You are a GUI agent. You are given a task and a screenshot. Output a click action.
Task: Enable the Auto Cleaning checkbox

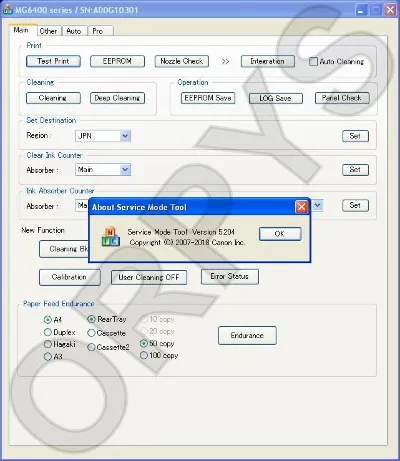313,62
